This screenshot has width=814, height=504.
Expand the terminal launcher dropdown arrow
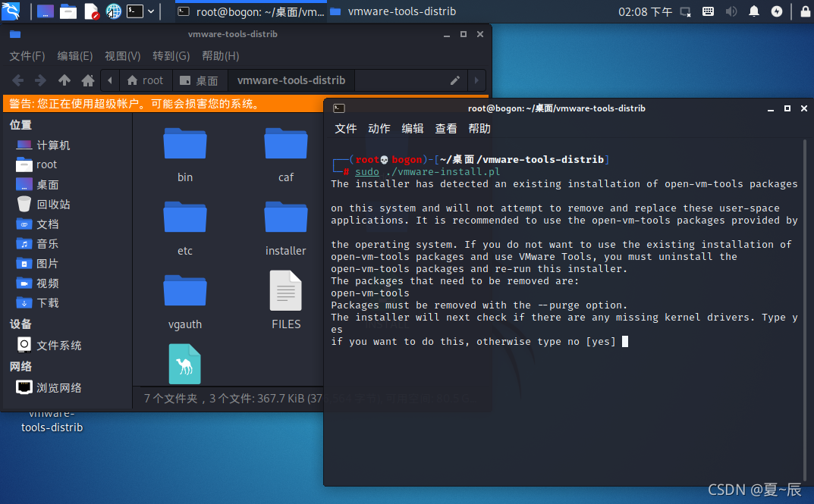151,11
